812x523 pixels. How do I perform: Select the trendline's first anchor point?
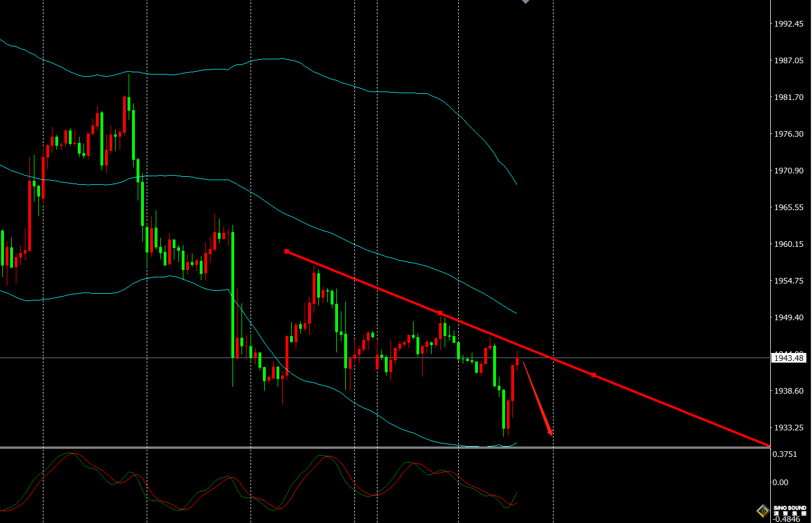287,251
